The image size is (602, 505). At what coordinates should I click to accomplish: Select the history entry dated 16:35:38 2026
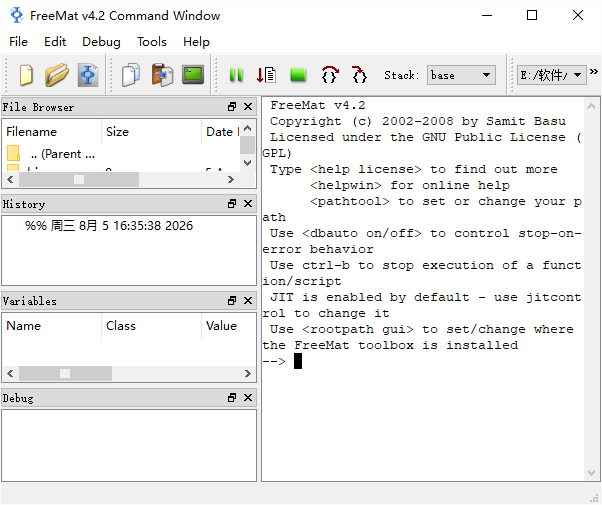pos(109,225)
